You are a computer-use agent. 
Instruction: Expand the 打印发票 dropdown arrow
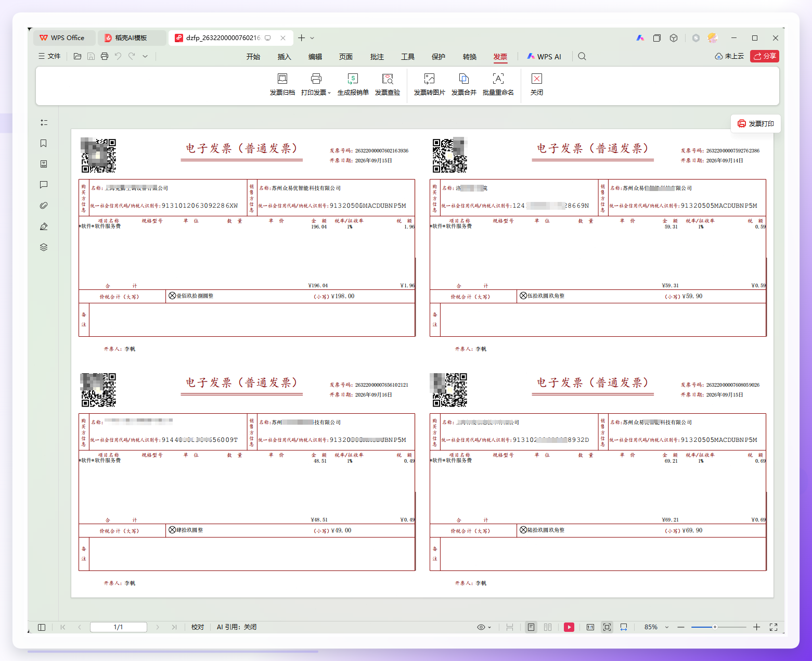click(x=329, y=93)
